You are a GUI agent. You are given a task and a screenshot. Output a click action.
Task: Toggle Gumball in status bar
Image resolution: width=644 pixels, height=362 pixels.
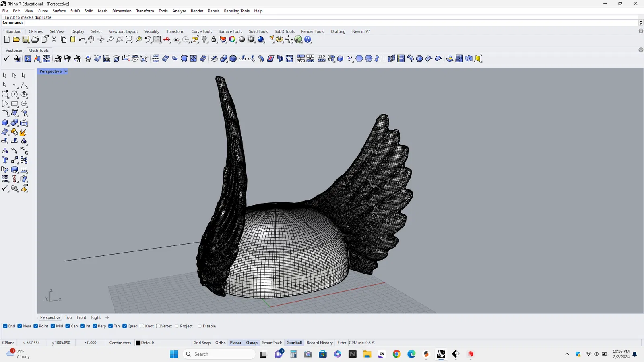[x=294, y=343]
